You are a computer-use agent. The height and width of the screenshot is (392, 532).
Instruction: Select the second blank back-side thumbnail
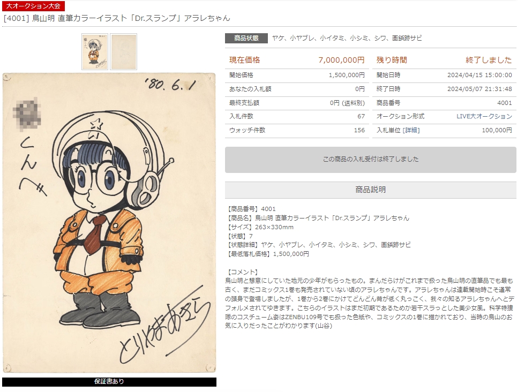coord(124,51)
